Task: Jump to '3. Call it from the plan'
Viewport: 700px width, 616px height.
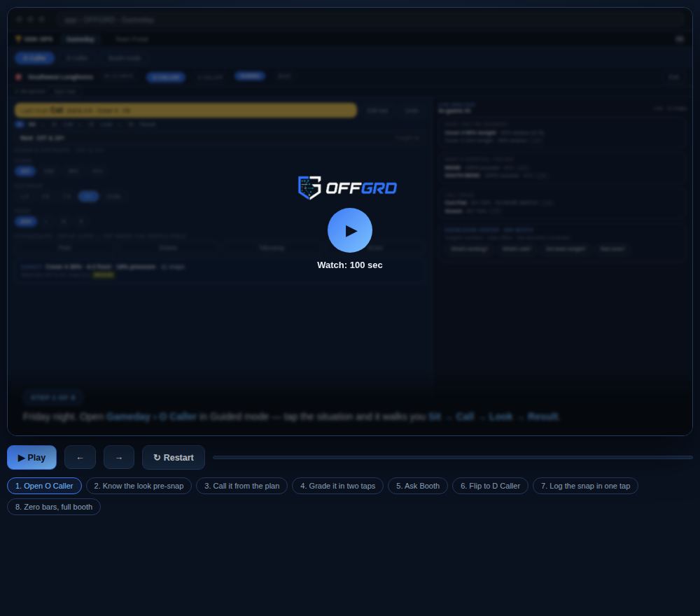Action: point(242,486)
